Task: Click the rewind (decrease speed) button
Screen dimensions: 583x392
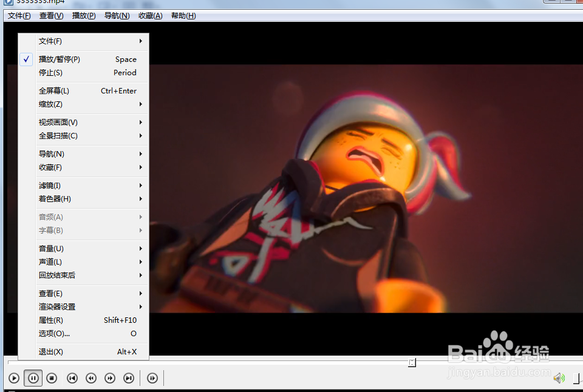Action: (x=91, y=378)
